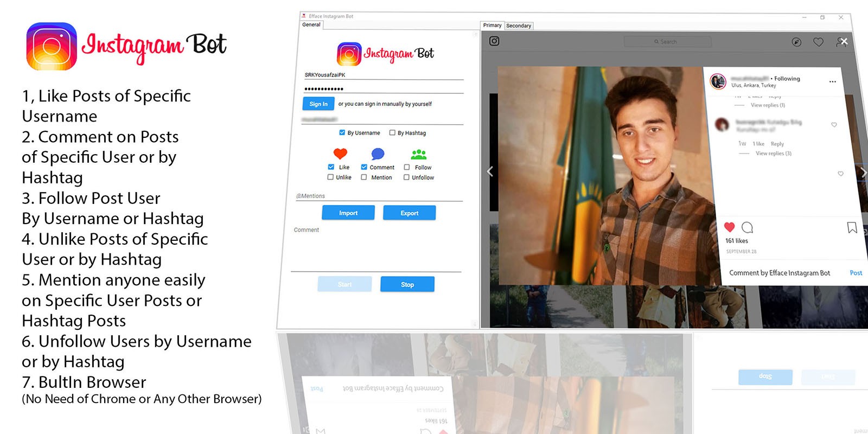
Task: Close the post overlay with the X
Action: click(x=844, y=41)
